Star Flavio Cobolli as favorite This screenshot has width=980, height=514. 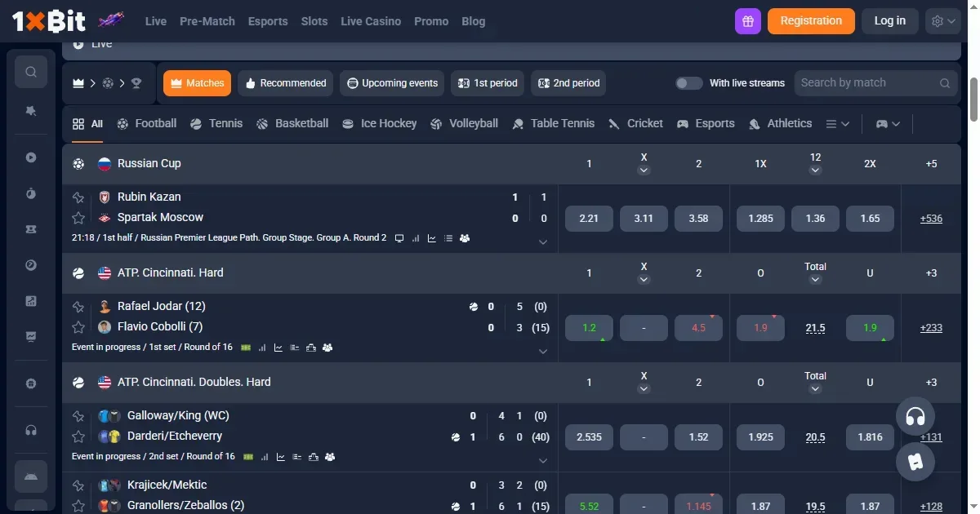tap(78, 327)
